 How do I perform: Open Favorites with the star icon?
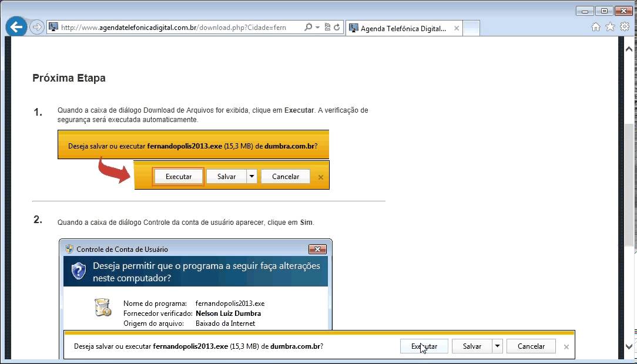coord(610,27)
